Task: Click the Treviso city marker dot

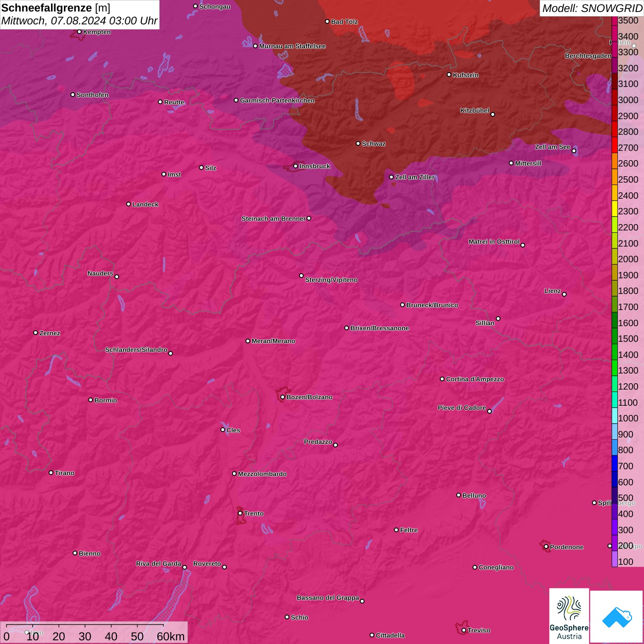Action: 464,630
